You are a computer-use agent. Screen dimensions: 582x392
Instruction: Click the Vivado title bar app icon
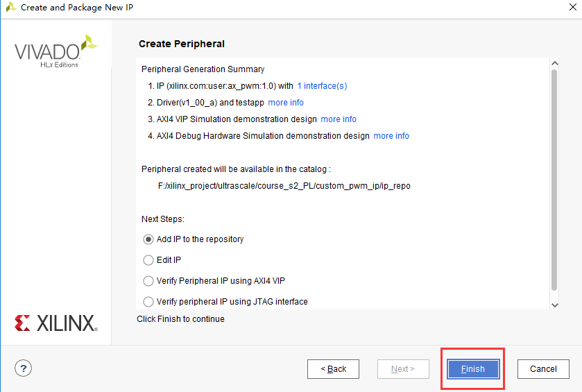pyautogui.click(x=10, y=8)
